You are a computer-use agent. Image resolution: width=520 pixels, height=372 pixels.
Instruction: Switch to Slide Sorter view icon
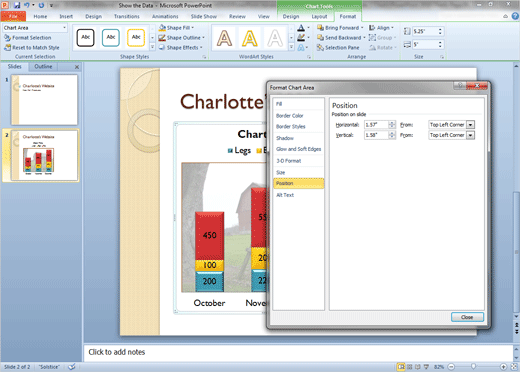click(x=410, y=367)
